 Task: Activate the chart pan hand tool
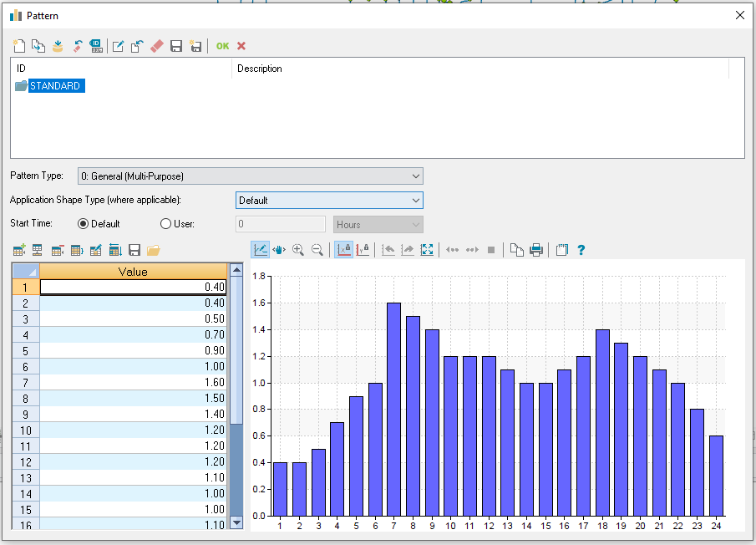(279, 249)
